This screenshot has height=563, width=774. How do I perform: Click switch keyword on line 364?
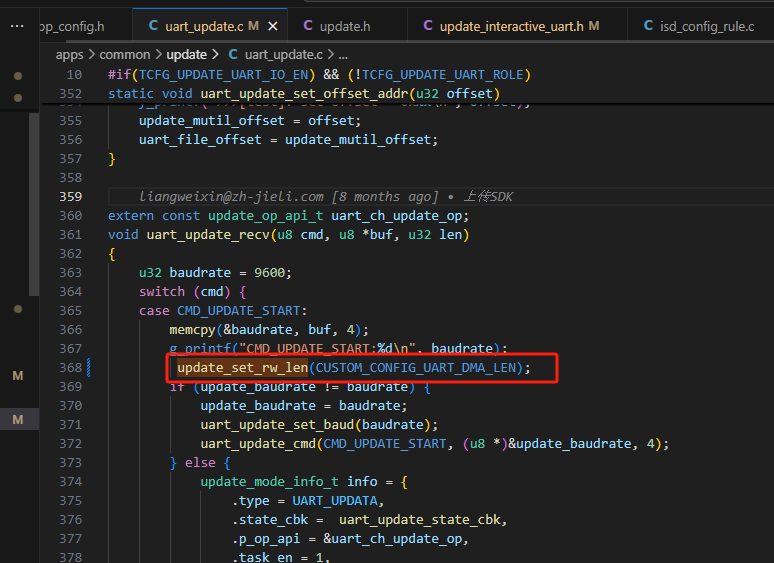(162, 292)
